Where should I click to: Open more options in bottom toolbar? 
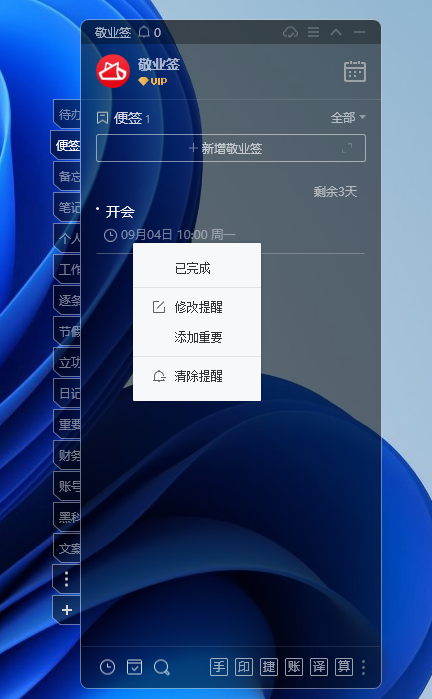(x=364, y=667)
